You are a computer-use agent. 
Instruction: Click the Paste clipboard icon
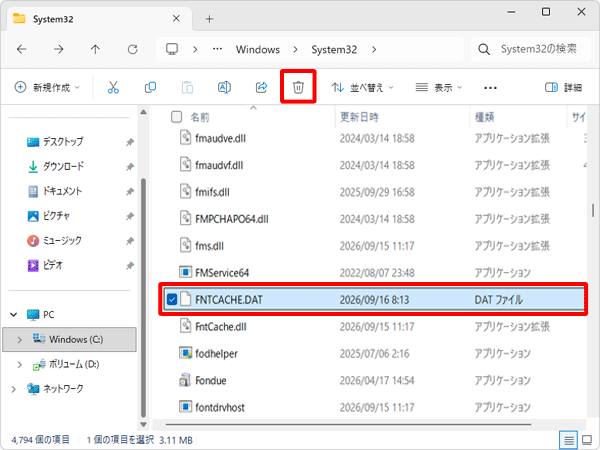tap(187, 88)
